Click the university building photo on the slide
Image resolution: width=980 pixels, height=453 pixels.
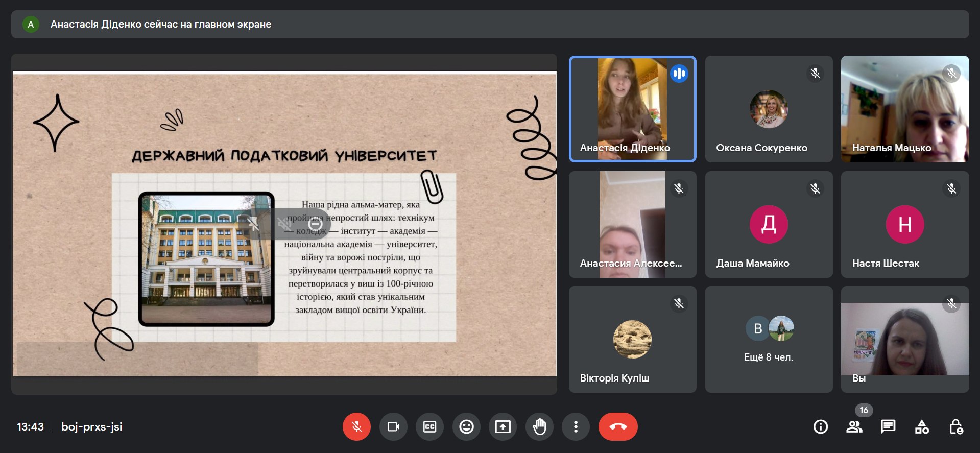[x=206, y=259]
